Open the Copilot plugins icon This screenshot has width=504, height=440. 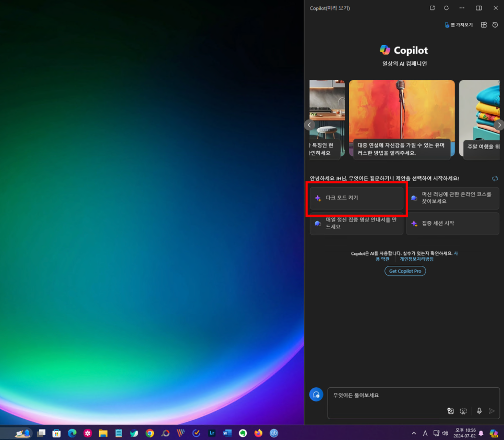click(x=484, y=25)
